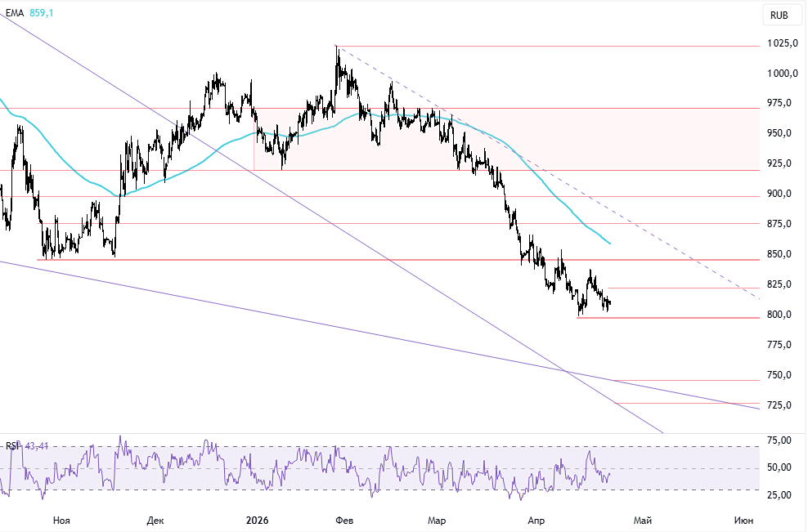
Task: Click RSI scale value 50,00
Action: (779, 467)
